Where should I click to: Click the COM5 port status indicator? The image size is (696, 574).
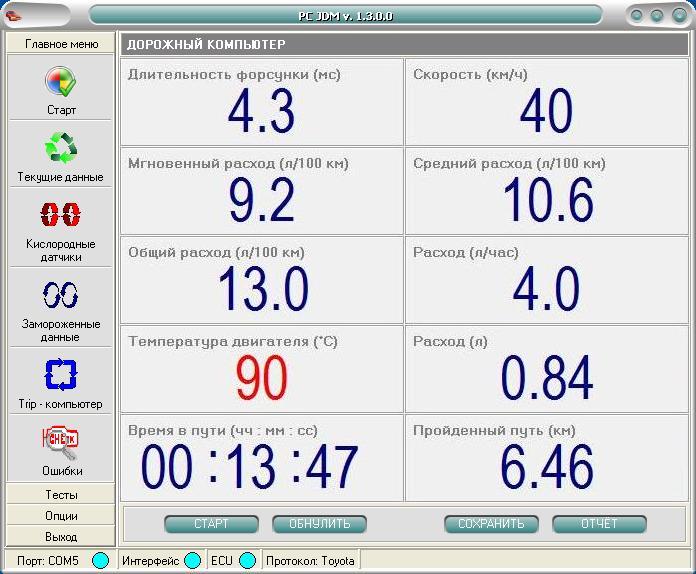coord(100,560)
